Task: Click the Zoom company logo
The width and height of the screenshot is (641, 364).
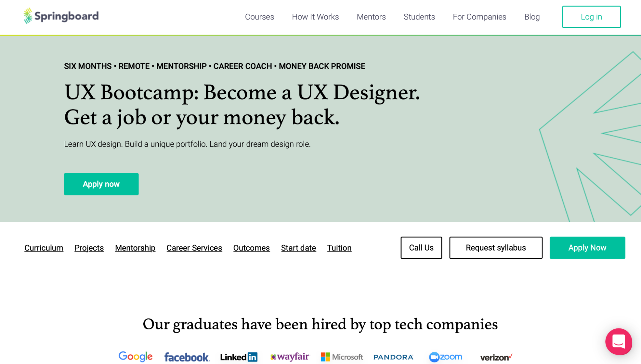Action: (445, 356)
